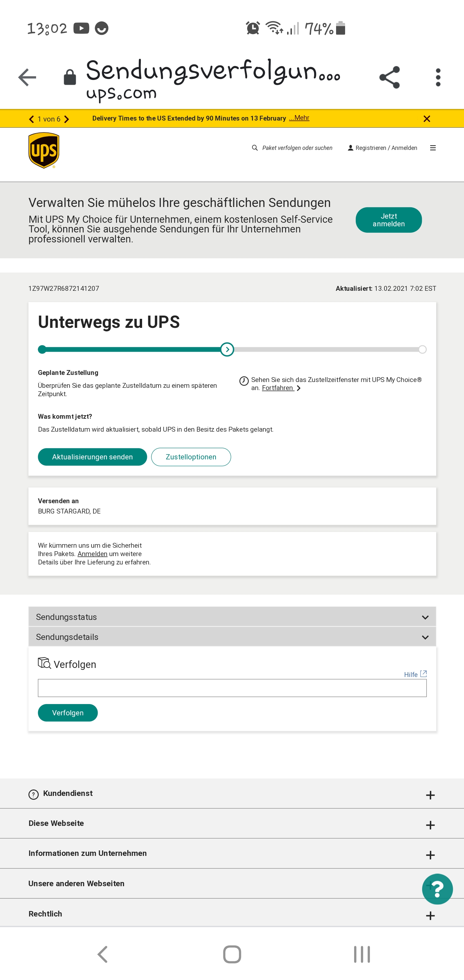The width and height of the screenshot is (464, 980).
Task: Open the share icon in browser bar
Action: point(390,77)
